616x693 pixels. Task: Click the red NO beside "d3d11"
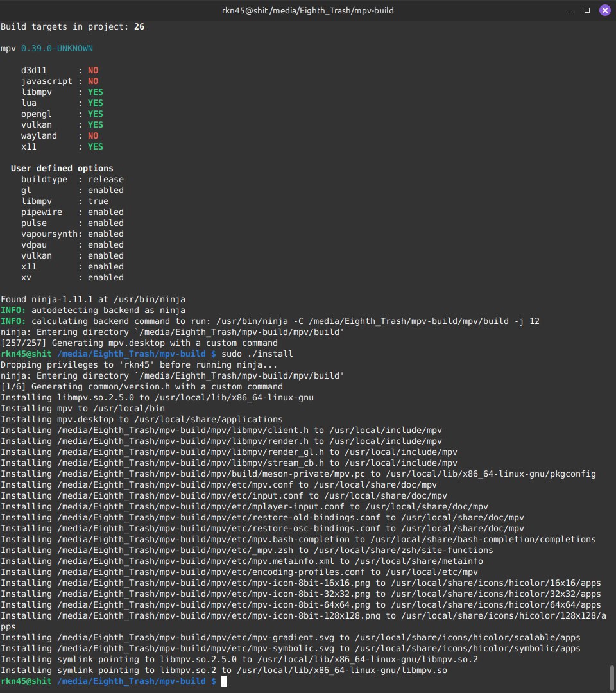93,71
